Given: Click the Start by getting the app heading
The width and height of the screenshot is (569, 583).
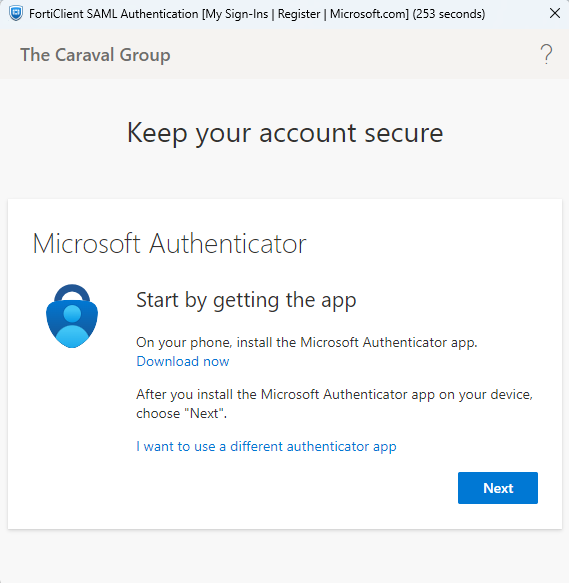Looking at the screenshot, I should click(246, 300).
